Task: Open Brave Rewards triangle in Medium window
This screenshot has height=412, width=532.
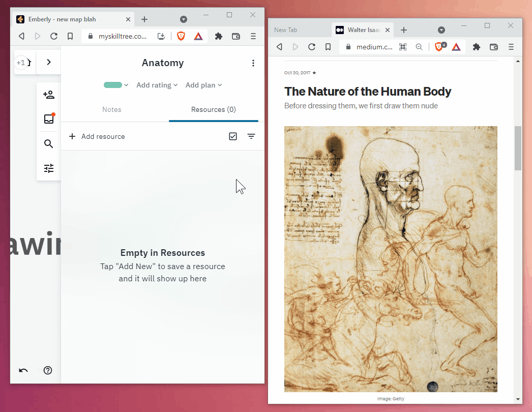Action: 456,47
